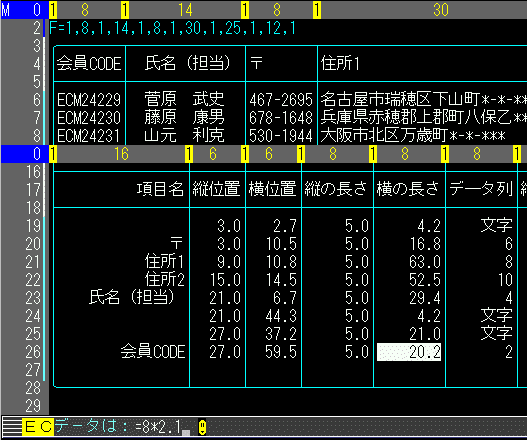Click the yellow EC mode indicator
Image resolution: width=527 pixels, height=440 pixels.
(x=38, y=427)
